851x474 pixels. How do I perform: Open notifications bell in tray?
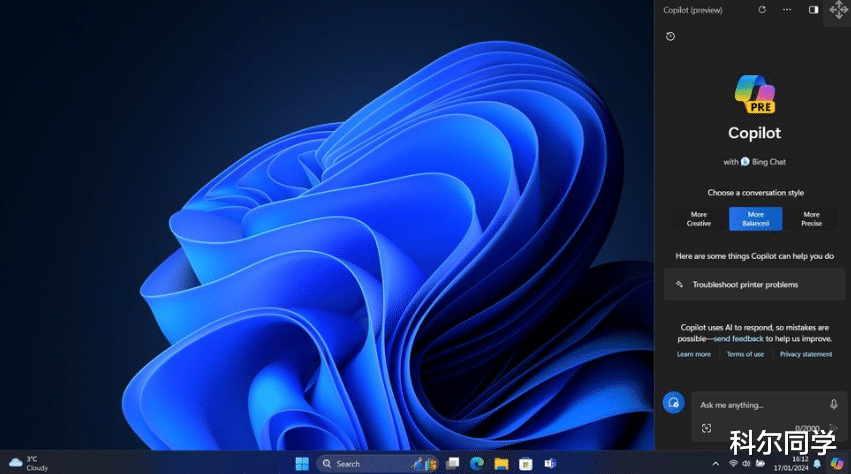pyautogui.click(x=817, y=464)
